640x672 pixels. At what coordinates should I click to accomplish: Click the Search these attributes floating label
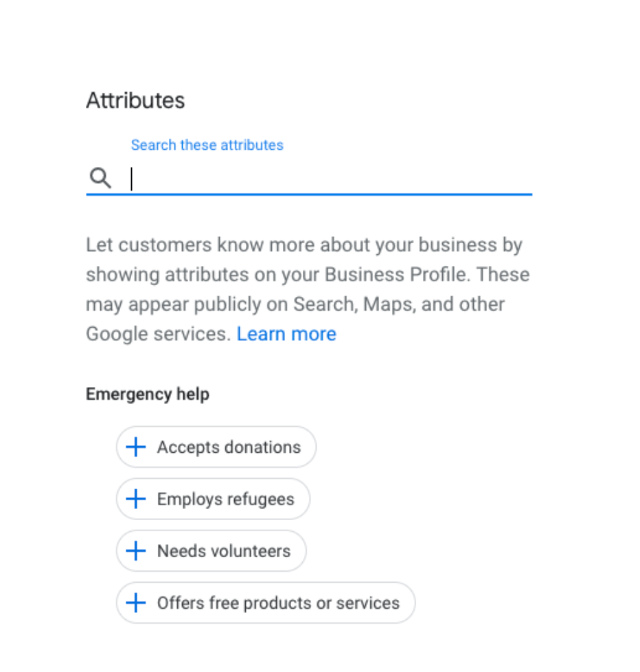207,145
